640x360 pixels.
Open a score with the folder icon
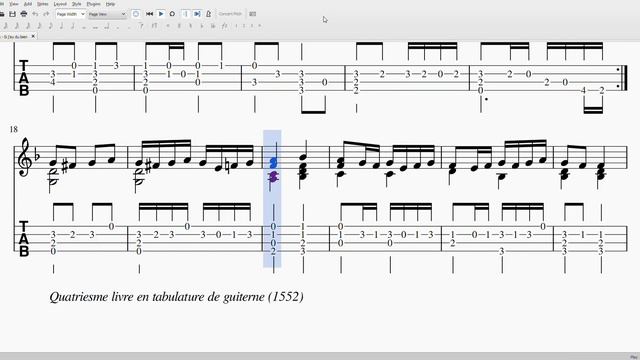[x=2, y=14]
